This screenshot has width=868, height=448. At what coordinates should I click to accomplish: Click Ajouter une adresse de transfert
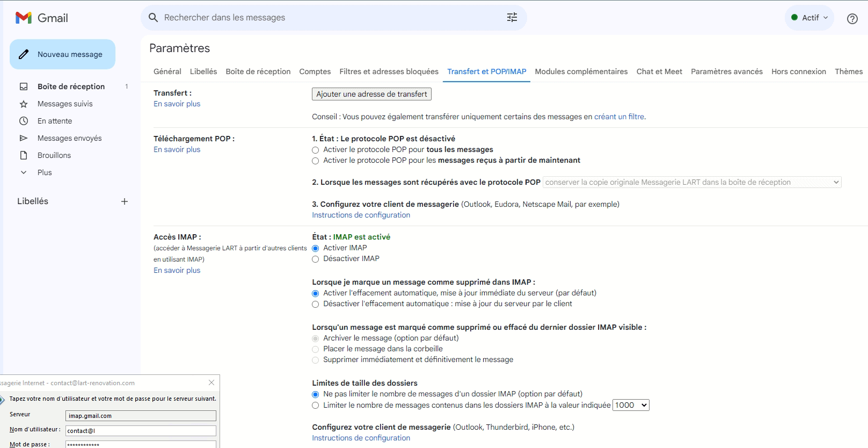371,94
